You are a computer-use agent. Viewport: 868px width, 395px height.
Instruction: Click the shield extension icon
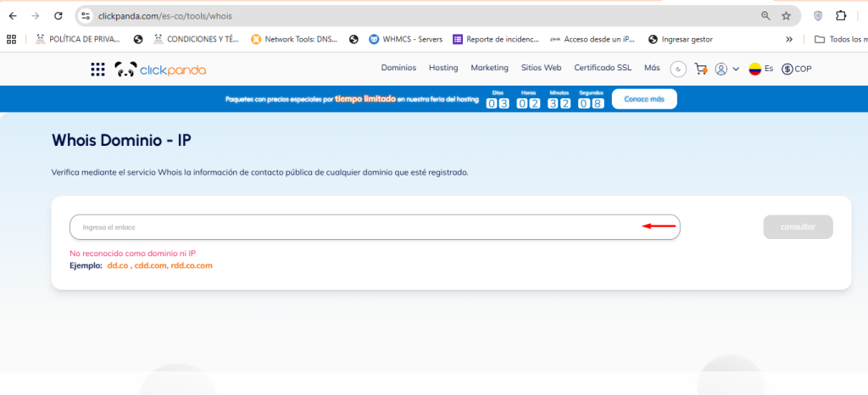click(x=818, y=16)
